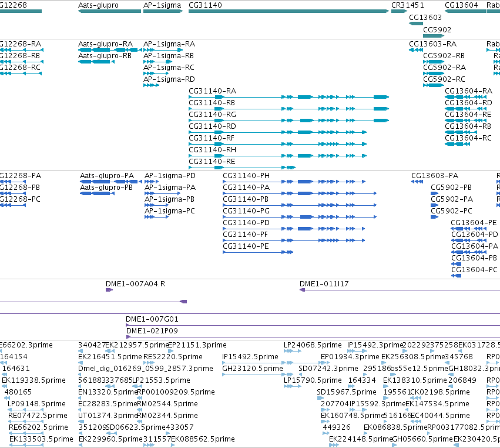Click EST label EK224148.5prime
Screen dimensions: 500x448
pyautogui.click(x=361, y=439)
